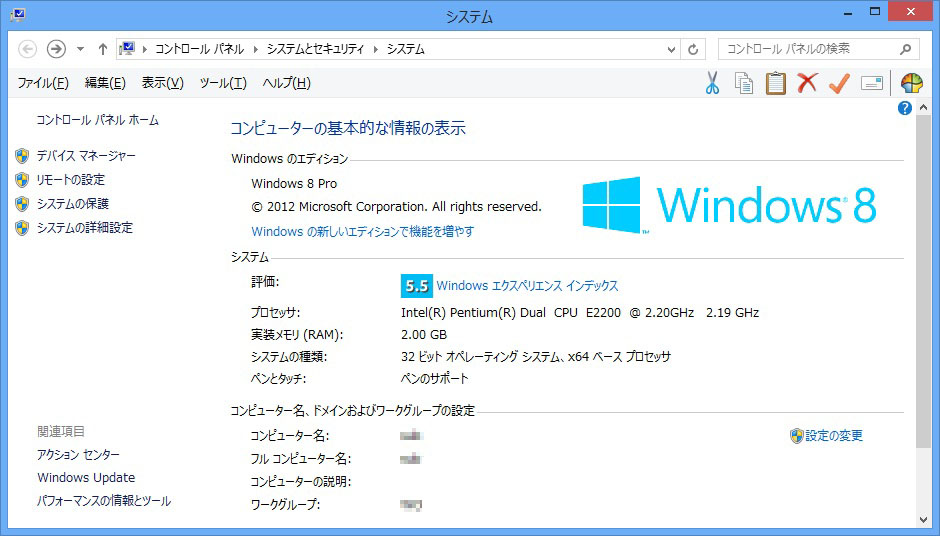Select the 2.00 GB RAM value

point(424,334)
